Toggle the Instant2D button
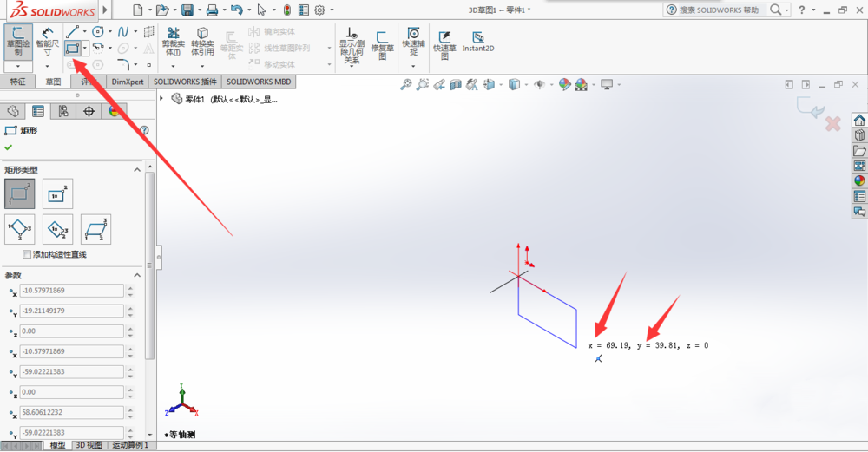Image resolution: width=868 pixels, height=452 pixels. 478,42
